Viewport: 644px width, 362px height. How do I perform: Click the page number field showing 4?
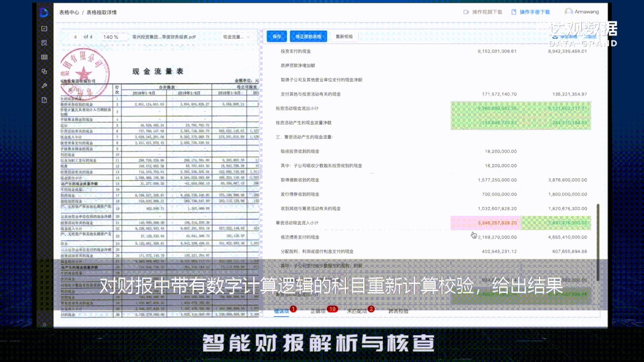click(x=75, y=37)
